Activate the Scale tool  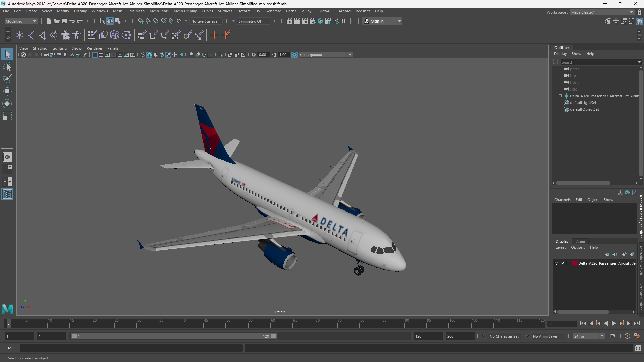(x=7, y=116)
